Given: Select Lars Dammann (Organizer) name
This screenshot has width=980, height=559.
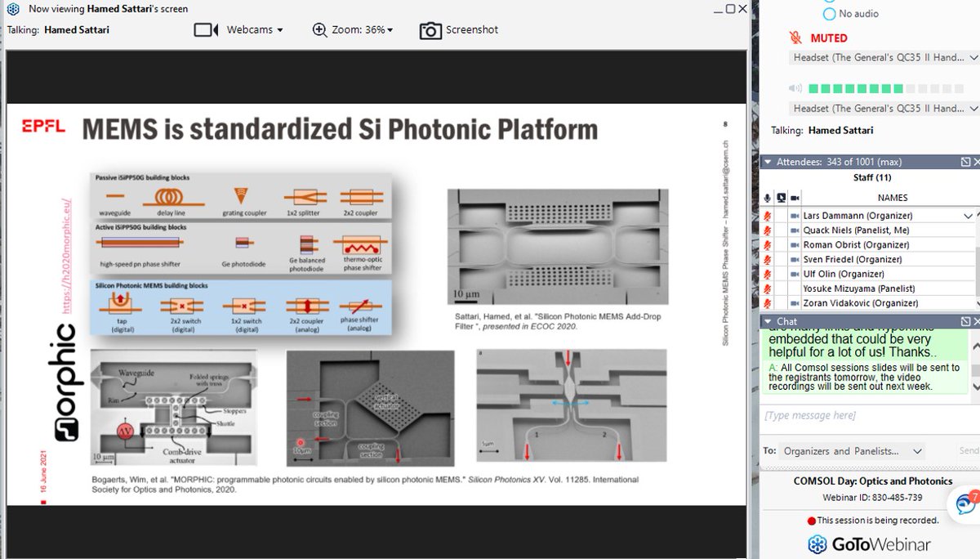Looking at the screenshot, I should [x=857, y=216].
